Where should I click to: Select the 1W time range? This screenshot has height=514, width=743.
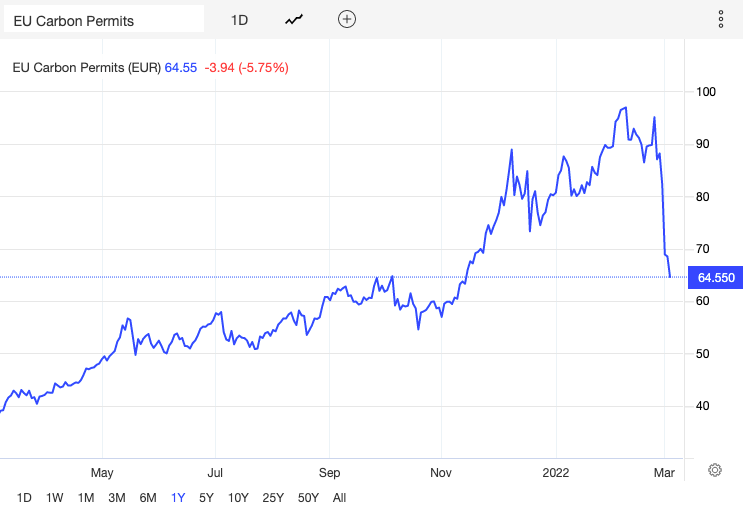pos(54,498)
